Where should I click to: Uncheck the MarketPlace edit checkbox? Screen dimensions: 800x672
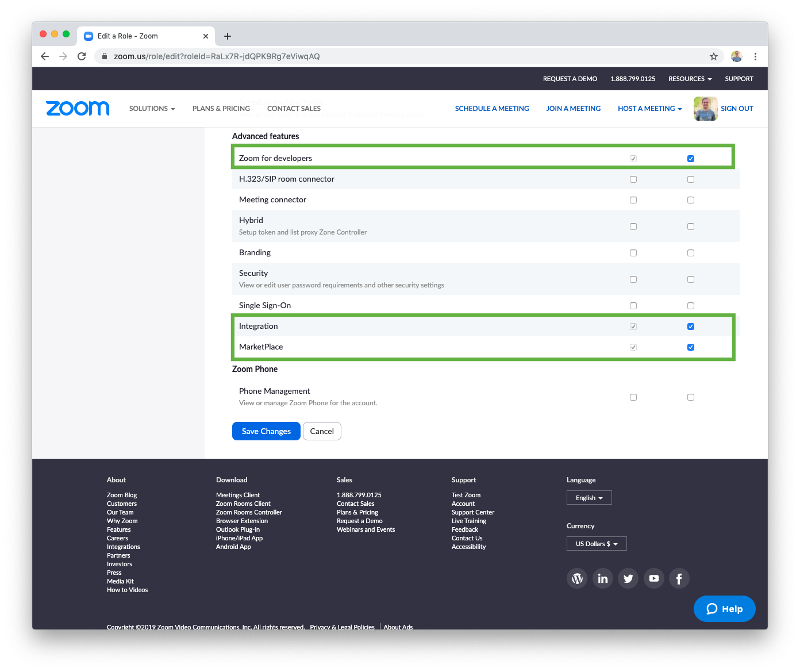(691, 347)
